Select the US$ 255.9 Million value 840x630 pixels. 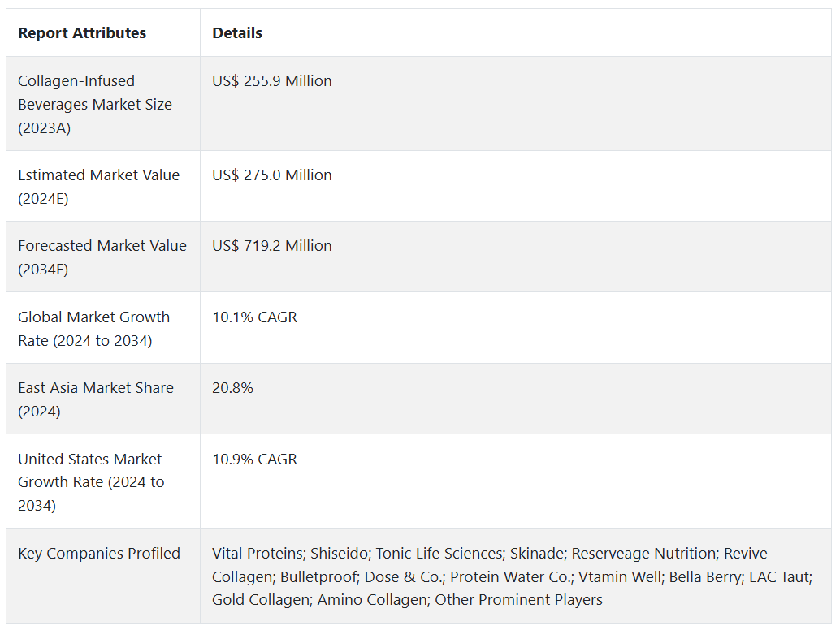coord(272,81)
